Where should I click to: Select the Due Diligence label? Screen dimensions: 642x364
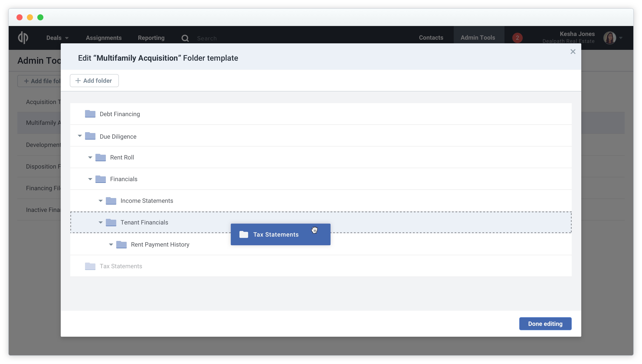coord(118,136)
